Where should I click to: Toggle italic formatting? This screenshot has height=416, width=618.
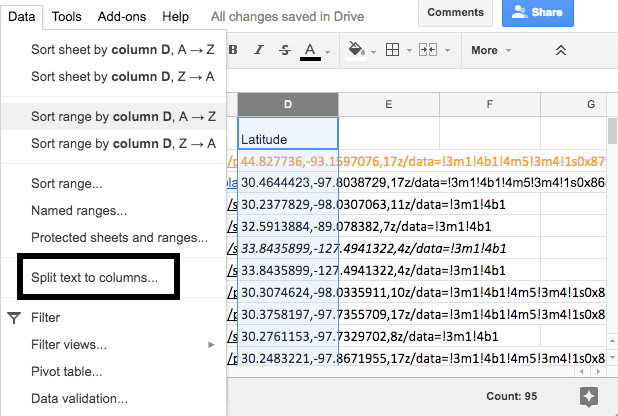pyautogui.click(x=259, y=50)
